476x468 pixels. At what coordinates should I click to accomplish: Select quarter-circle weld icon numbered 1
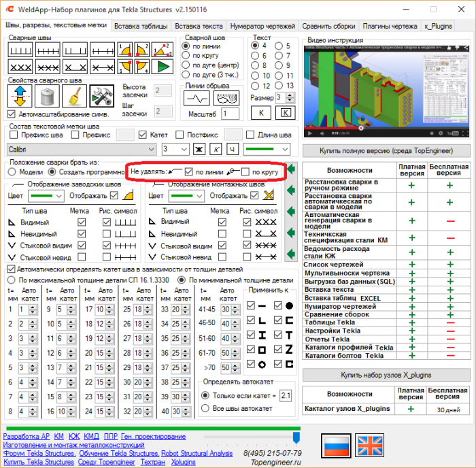pyautogui.click(x=124, y=50)
